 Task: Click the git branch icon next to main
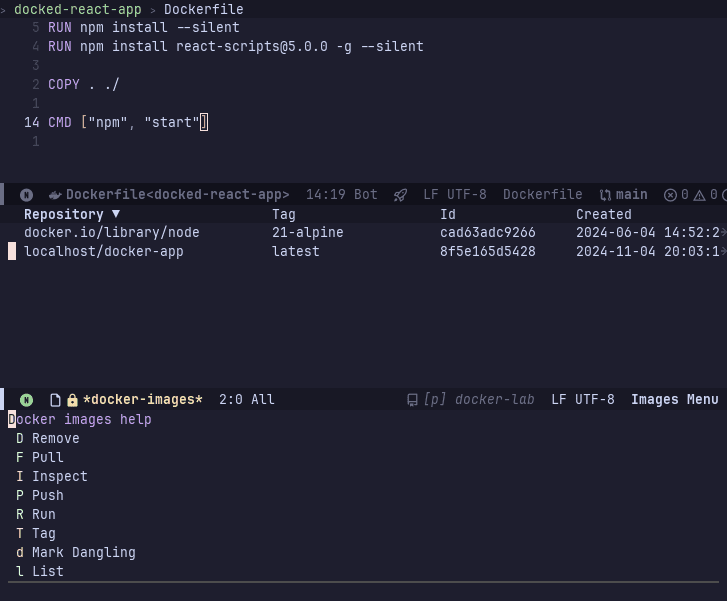pos(605,195)
